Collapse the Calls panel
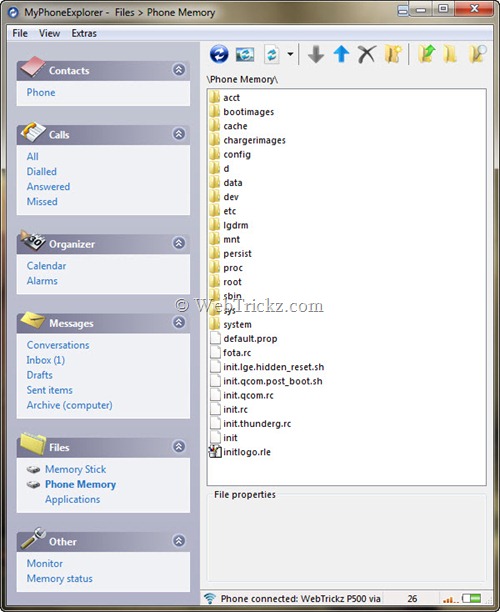Image resolution: width=500 pixels, height=612 pixels. click(179, 134)
